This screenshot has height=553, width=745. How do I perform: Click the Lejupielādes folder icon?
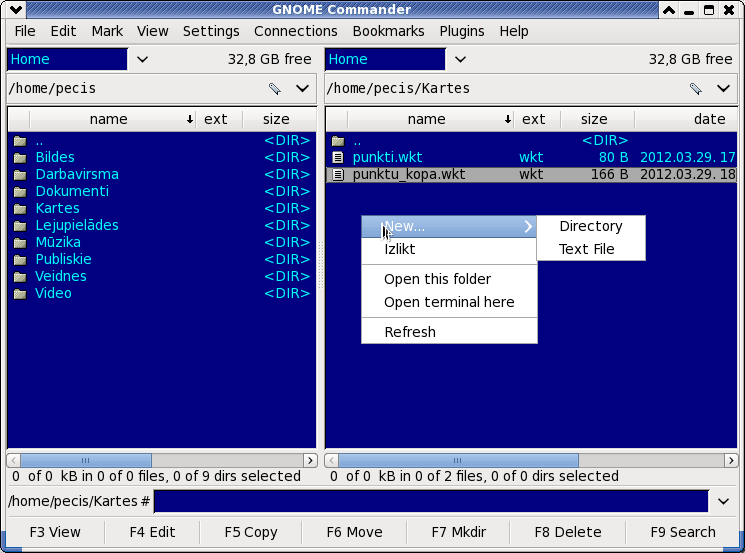click(20, 226)
